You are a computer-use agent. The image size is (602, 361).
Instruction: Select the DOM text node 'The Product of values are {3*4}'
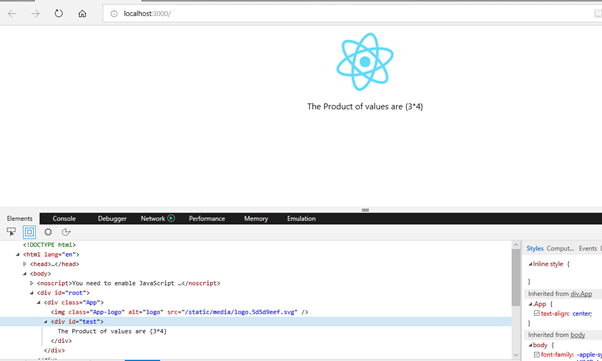point(112,331)
